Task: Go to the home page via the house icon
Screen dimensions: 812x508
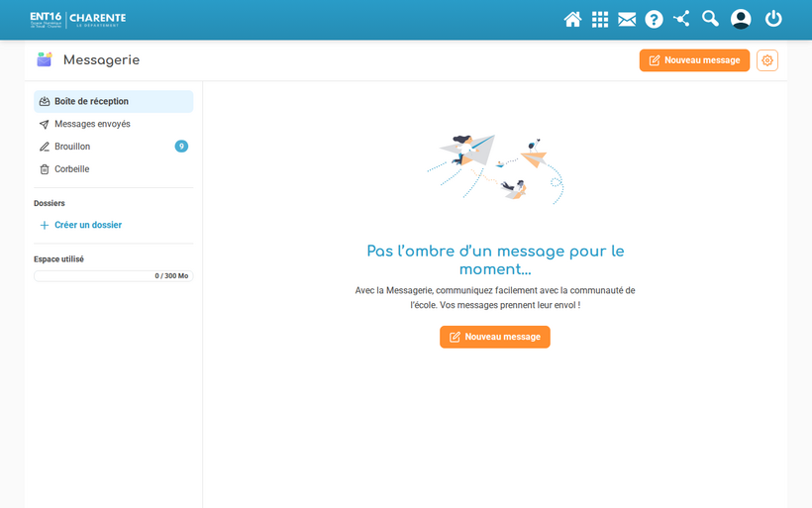Action: coord(572,19)
